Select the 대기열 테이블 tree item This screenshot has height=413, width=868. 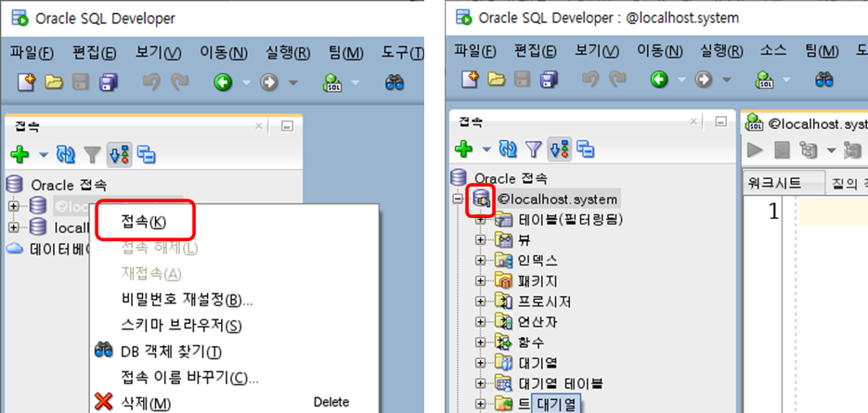point(561,383)
